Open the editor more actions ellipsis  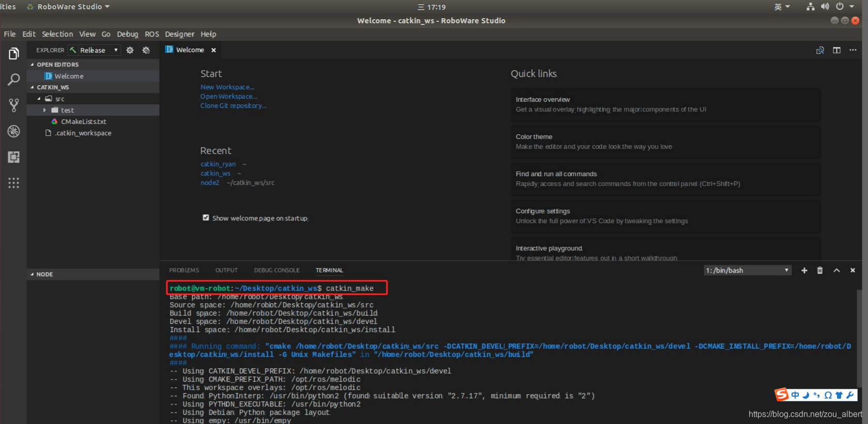click(x=853, y=50)
